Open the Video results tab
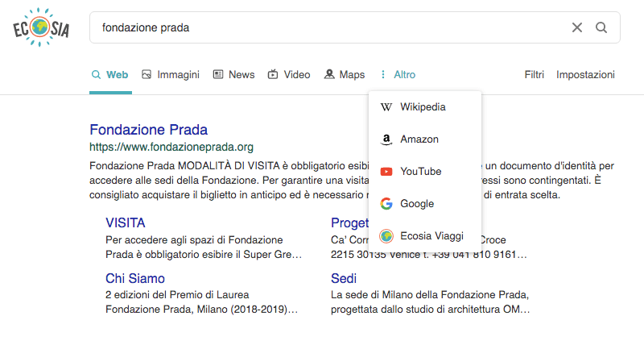 [289, 75]
